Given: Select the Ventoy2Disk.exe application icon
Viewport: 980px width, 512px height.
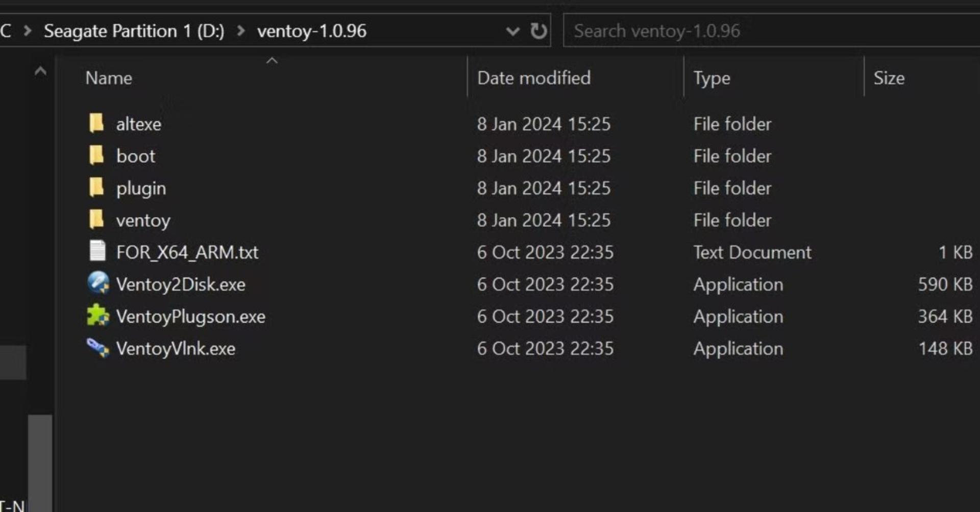Looking at the screenshot, I should (98, 283).
